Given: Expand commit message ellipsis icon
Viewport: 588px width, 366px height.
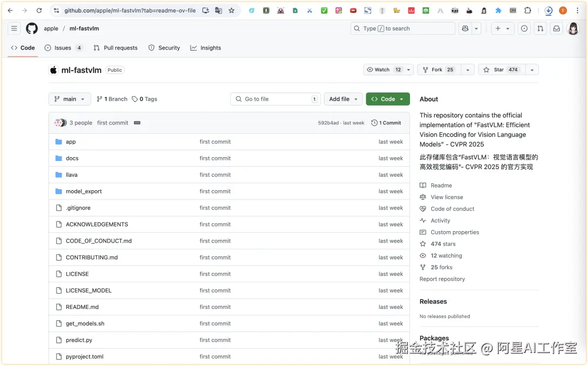Looking at the screenshot, I should 137,123.
